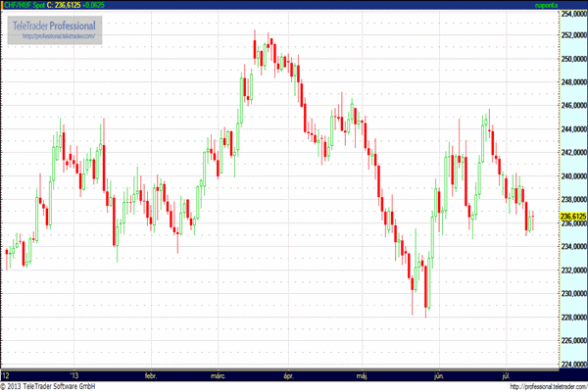Select the ápr. marker on time axis
588x392 pixels.
coord(288,375)
